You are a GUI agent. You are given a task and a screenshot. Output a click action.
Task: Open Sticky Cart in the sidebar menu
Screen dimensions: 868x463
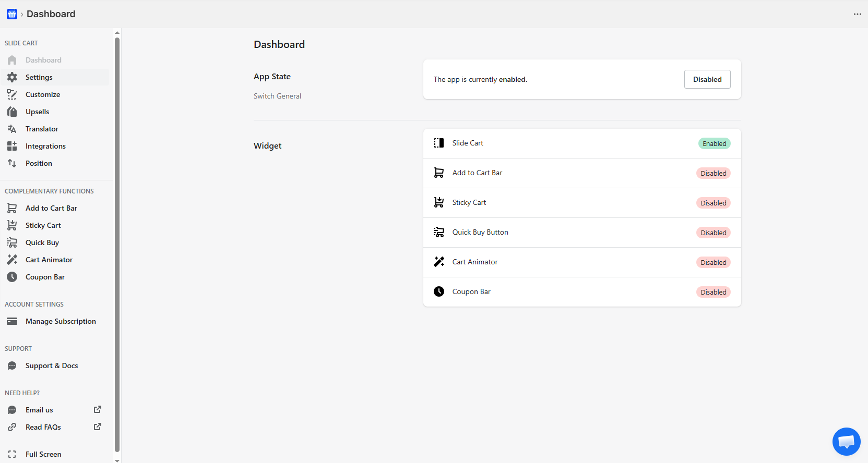(43, 225)
